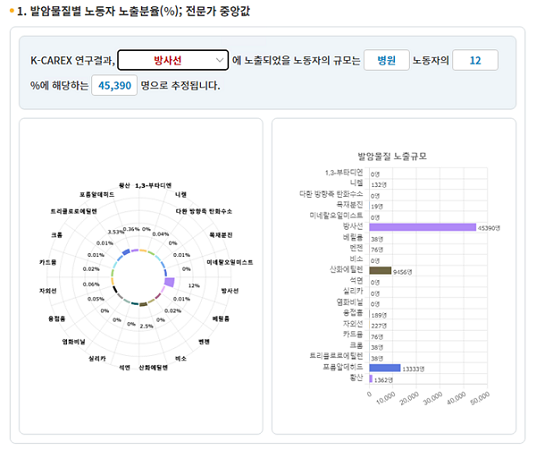This screenshot has width=536, height=450.
Task: Click the blue 포름알데히드 segment in radial chart
Action: [126, 252]
